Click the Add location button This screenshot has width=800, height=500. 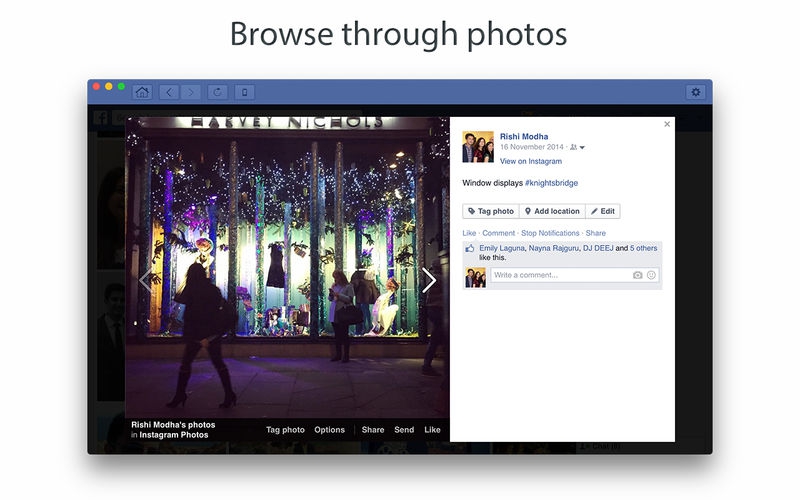click(x=552, y=211)
